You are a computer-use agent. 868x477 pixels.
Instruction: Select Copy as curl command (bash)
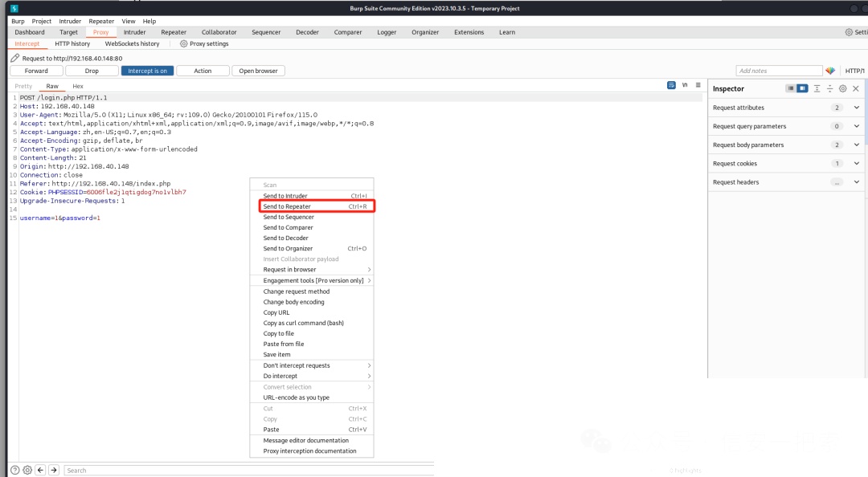[312, 323]
